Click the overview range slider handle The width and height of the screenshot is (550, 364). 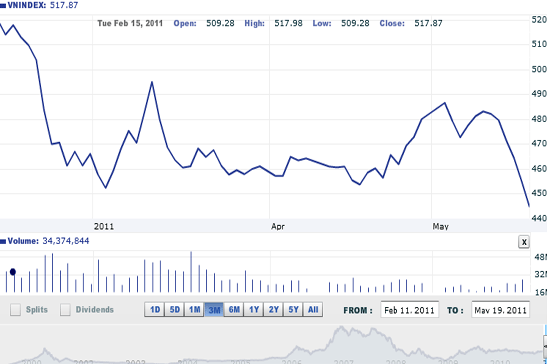pos(545,346)
